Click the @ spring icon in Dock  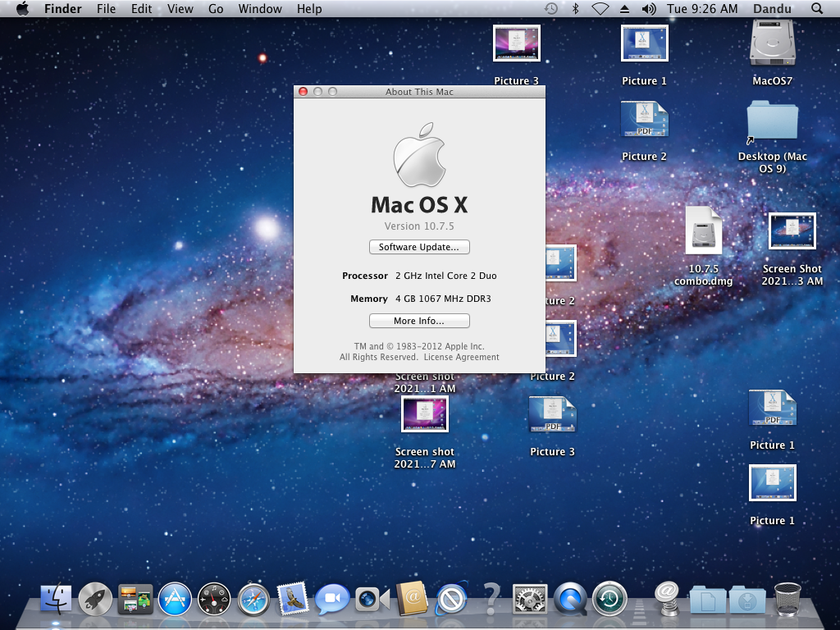click(x=667, y=598)
